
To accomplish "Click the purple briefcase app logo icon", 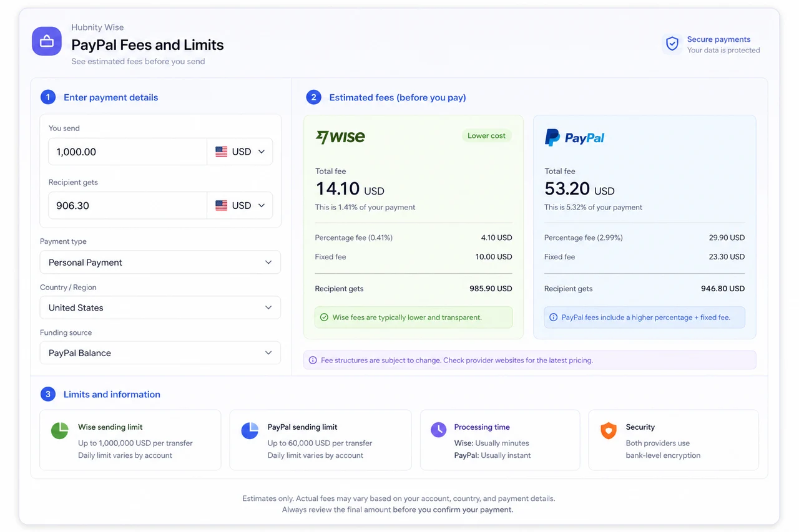I will coord(47,41).
